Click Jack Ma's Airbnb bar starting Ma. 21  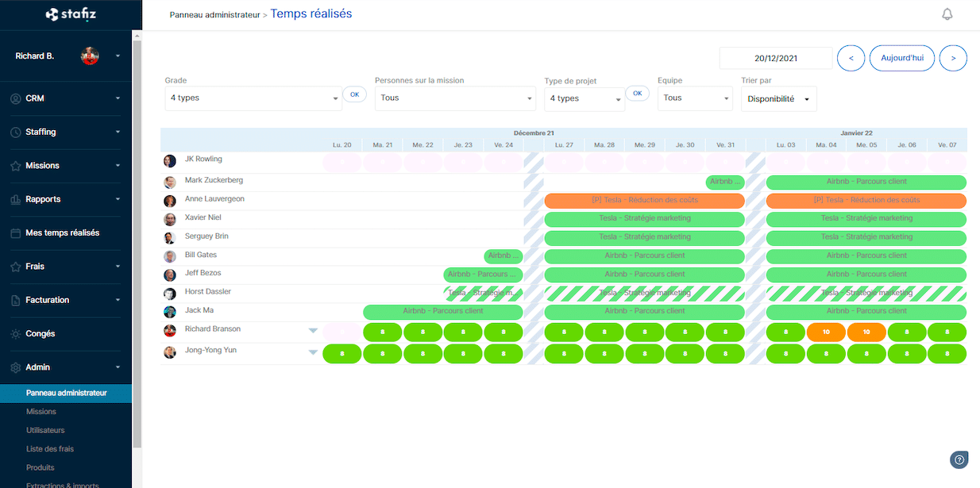click(443, 311)
